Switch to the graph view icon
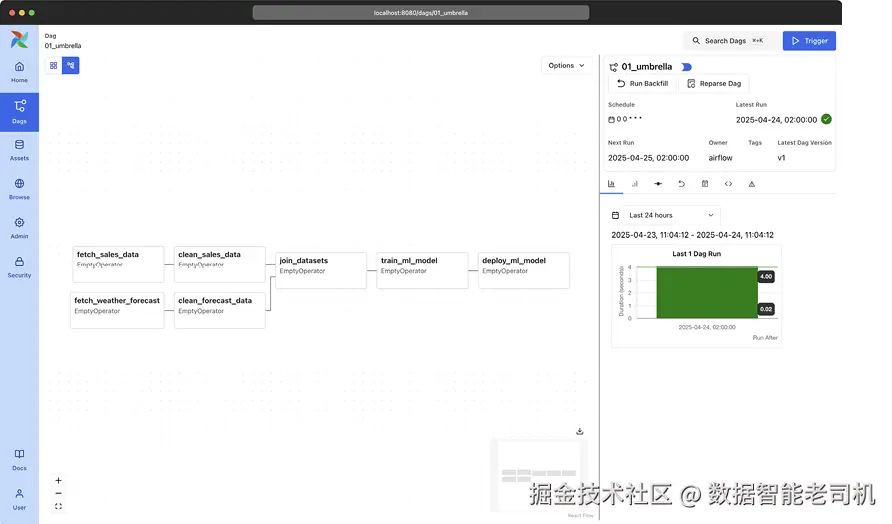The width and height of the screenshot is (892, 524). point(71,65)
